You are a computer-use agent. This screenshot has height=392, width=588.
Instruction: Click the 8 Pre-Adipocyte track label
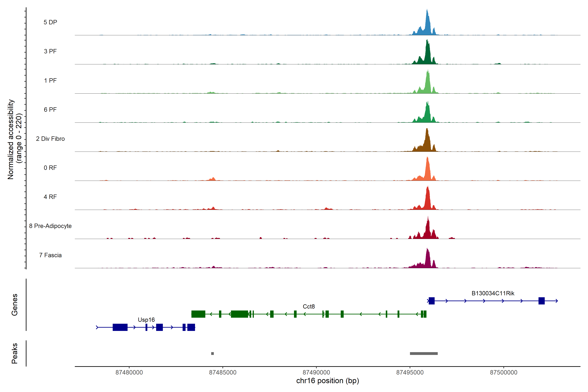[50, 226]
